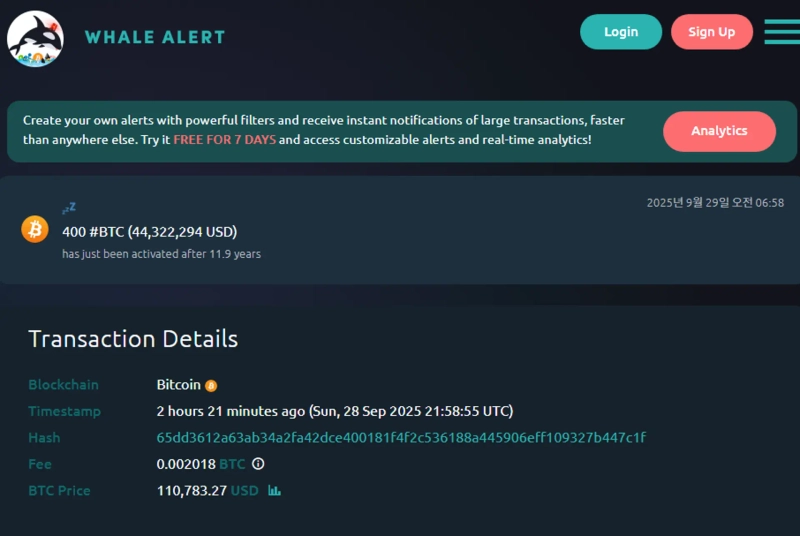The height and width of the screenshot is (536, 800).
Task: Click the small Bitcoin icon beside Blockchain value
Action: click(211, 386)
